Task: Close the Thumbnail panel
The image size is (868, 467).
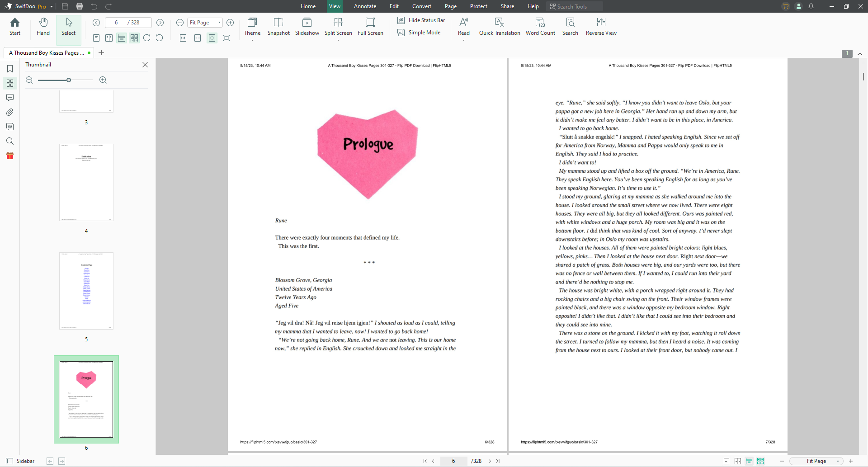Action: (x=145, y=65)
